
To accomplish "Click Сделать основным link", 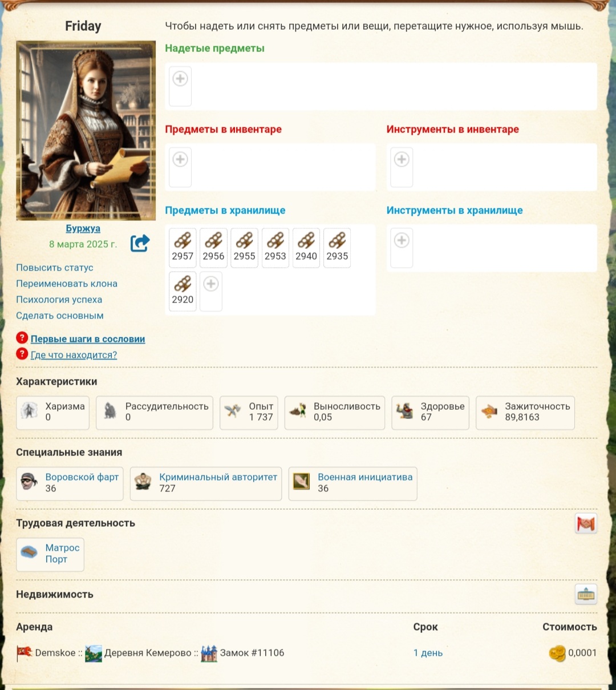I will click(60, 316).
